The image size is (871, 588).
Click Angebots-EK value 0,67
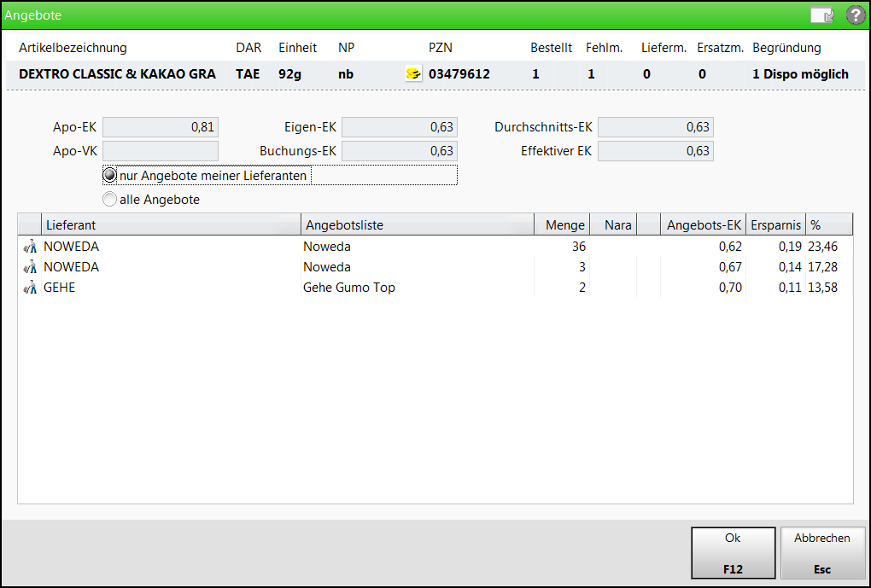730,266
